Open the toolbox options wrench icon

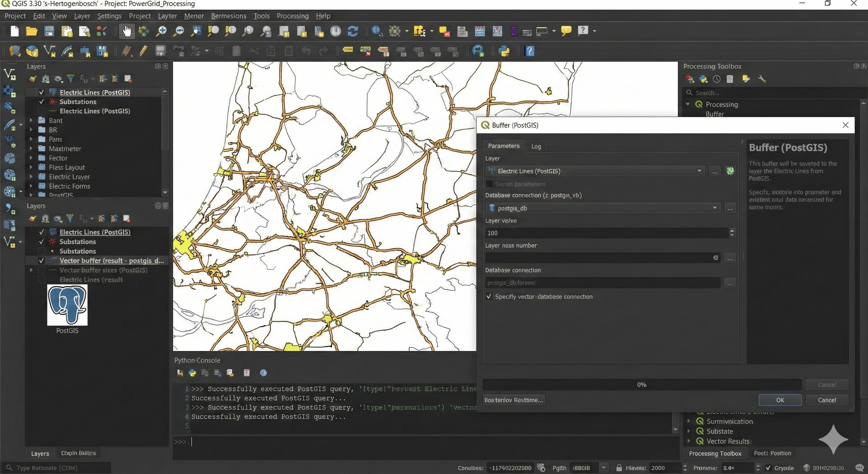pos(762,79)
